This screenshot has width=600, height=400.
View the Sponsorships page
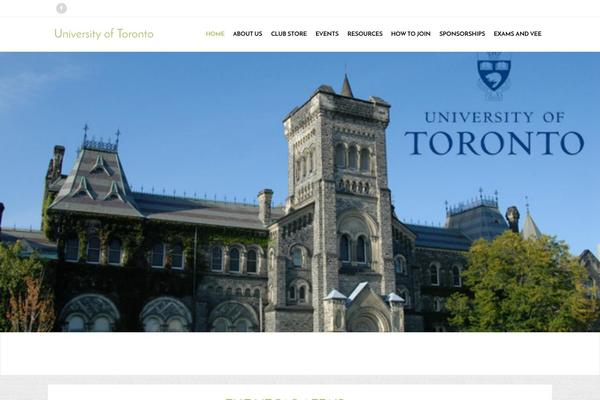point(462,34)
